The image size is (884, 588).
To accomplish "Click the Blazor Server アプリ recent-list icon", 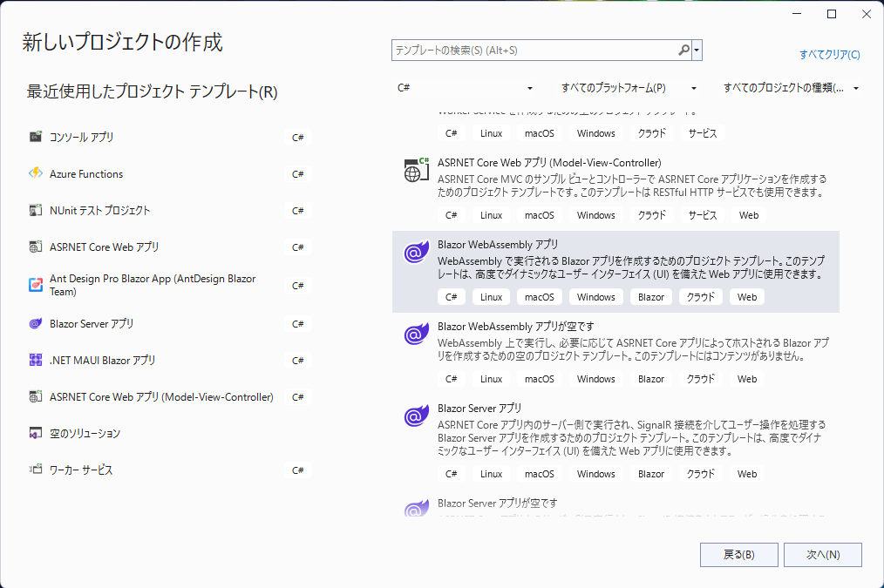I will (36, 324).
